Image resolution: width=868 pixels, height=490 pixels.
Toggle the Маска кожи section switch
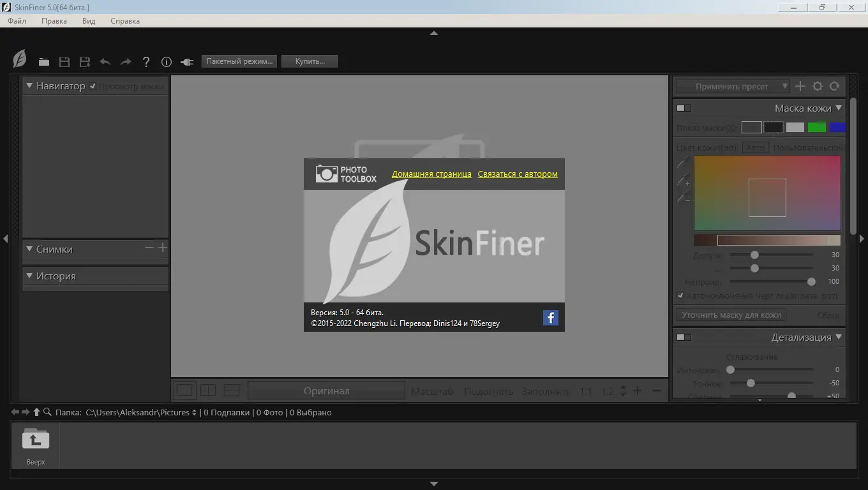pos(684,108)
